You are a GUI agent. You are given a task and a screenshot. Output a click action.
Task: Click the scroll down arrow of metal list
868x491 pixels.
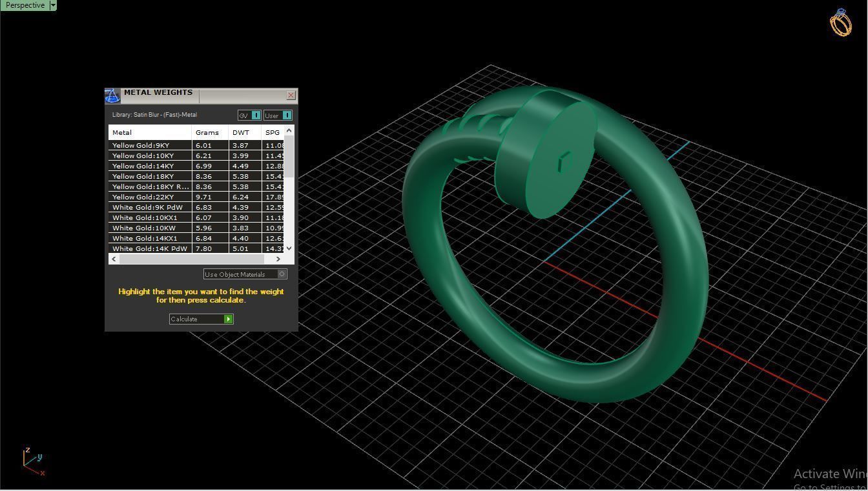pos(289,248)
